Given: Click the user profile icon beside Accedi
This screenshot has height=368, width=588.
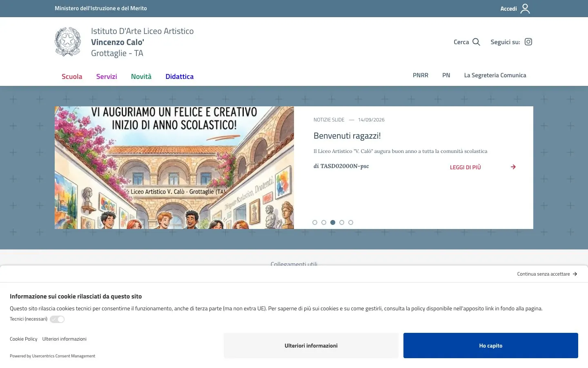Looking at the screenshot, I should [525, 9].
